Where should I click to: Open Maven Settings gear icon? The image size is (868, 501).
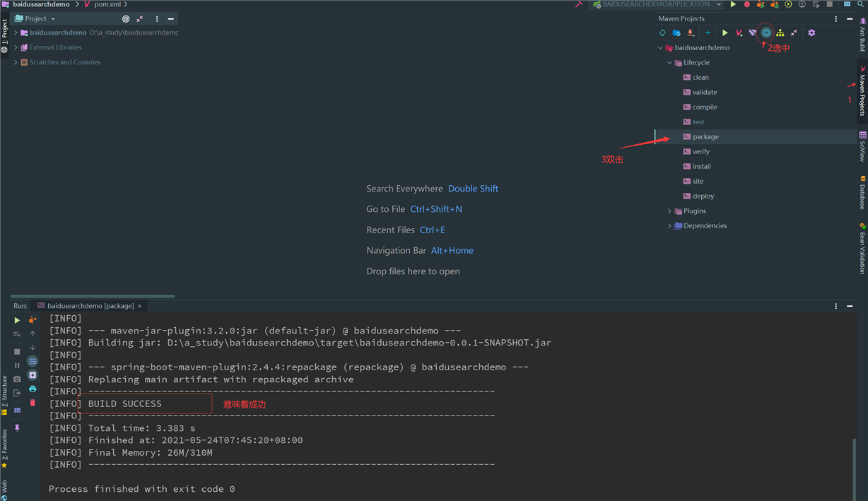tap(811, 33)
